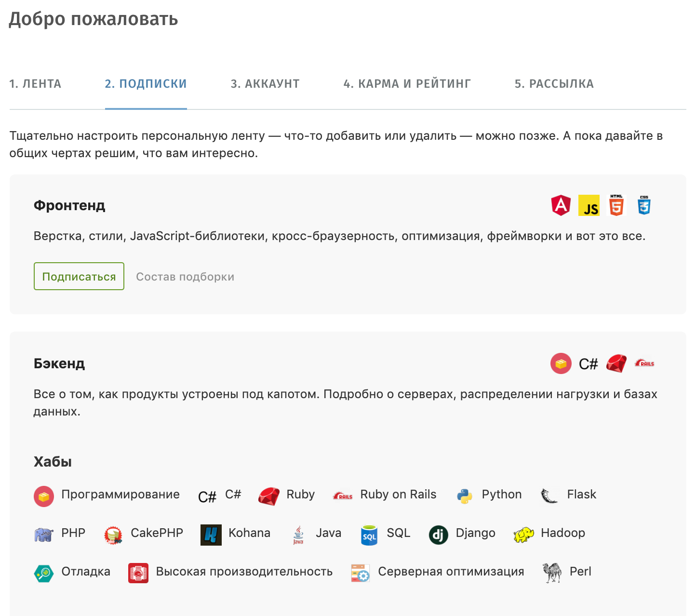Go back to the Лента tab

pos(35,83)
